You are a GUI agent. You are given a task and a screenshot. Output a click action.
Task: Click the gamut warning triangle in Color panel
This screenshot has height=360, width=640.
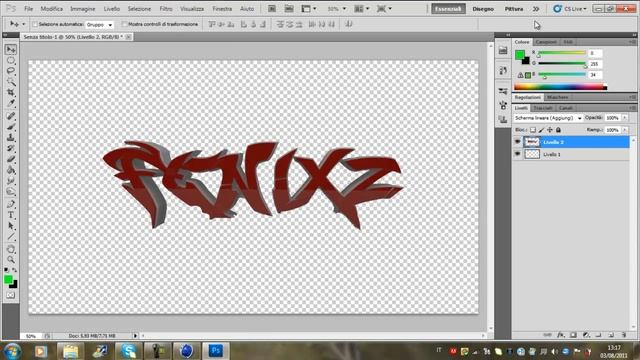click(x=520, y=75)
